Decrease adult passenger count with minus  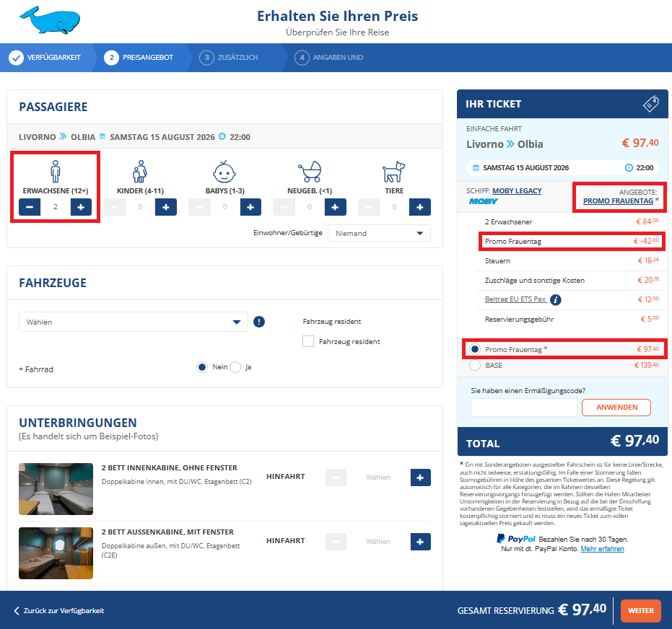click(x=30, y=207)
